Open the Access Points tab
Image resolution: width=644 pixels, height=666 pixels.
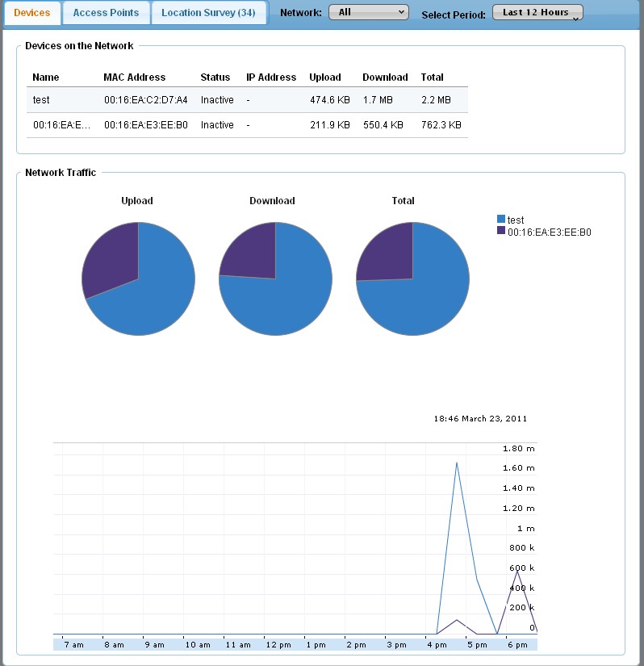click(x=106, y=13)
